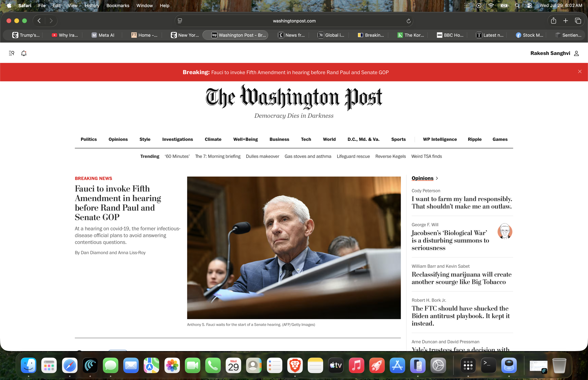Open trending topic Weird TSA finds
588x380 pixels.
[426, 156]
